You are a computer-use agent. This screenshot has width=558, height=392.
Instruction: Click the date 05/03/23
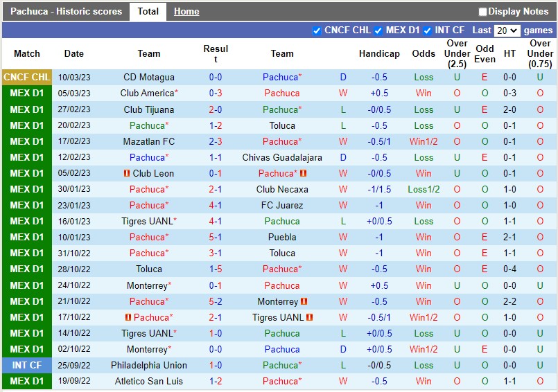tap(74, 93)
